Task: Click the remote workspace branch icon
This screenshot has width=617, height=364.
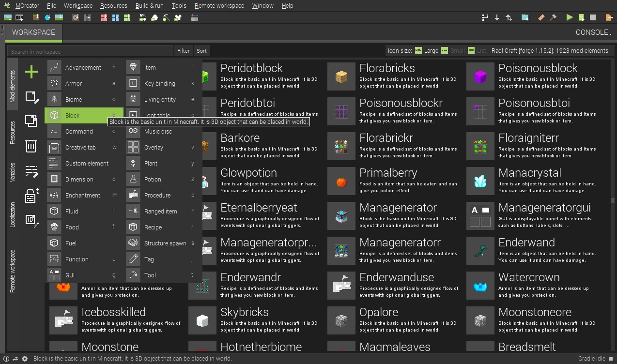Action: tap(485, 17)
